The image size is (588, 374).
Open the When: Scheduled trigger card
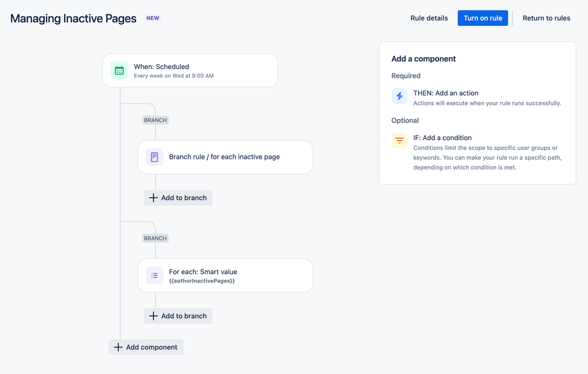190,71
